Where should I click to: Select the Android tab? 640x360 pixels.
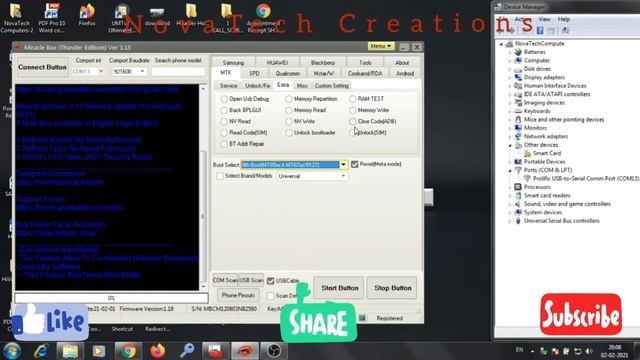coord(404,73)
